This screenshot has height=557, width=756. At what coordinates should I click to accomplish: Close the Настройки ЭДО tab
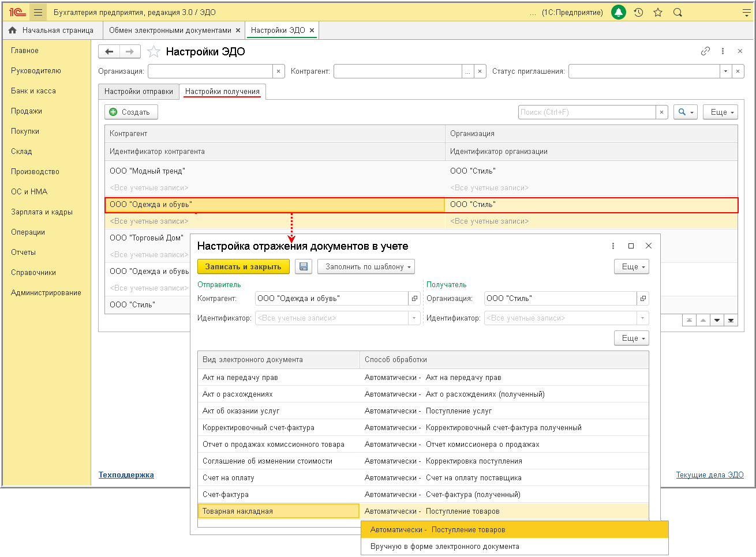[x=312, y=31]
